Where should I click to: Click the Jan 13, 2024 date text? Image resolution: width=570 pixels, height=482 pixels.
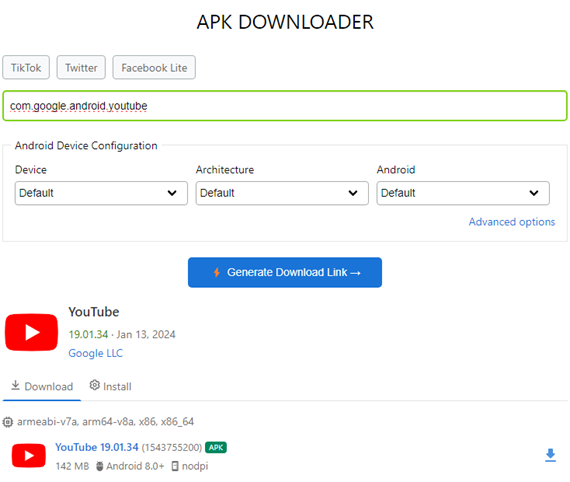pos(146,334)
